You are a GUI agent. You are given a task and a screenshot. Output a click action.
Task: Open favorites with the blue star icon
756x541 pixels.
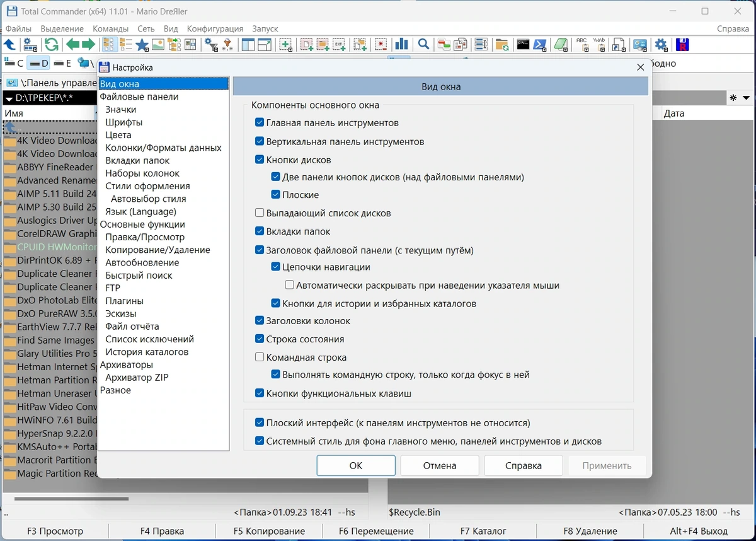(x=142, y=44)
